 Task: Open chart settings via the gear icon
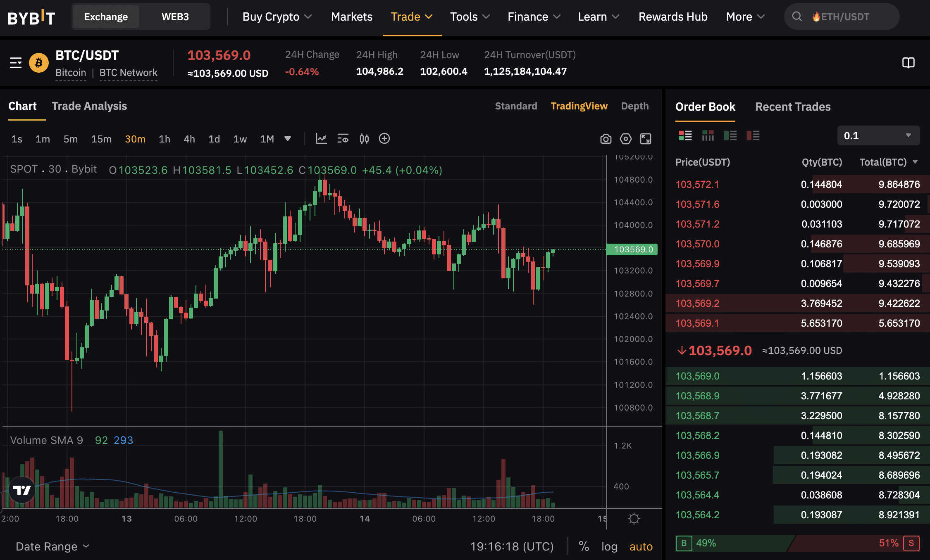625,139
